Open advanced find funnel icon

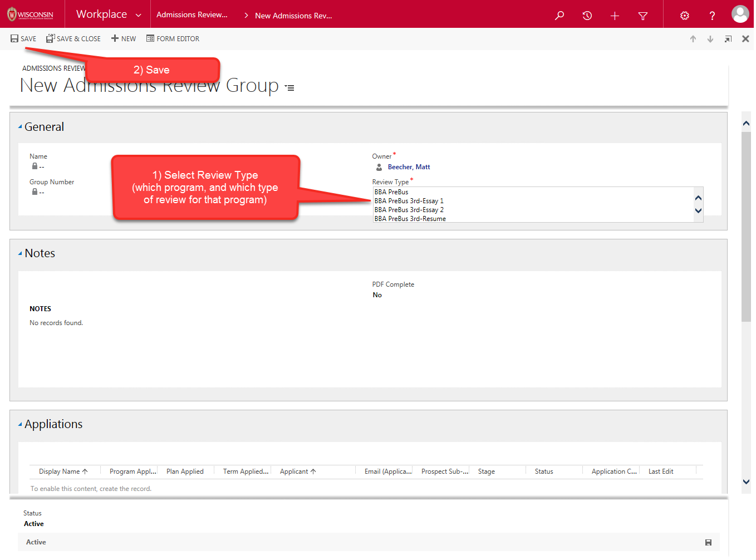[x=642, y=16]
